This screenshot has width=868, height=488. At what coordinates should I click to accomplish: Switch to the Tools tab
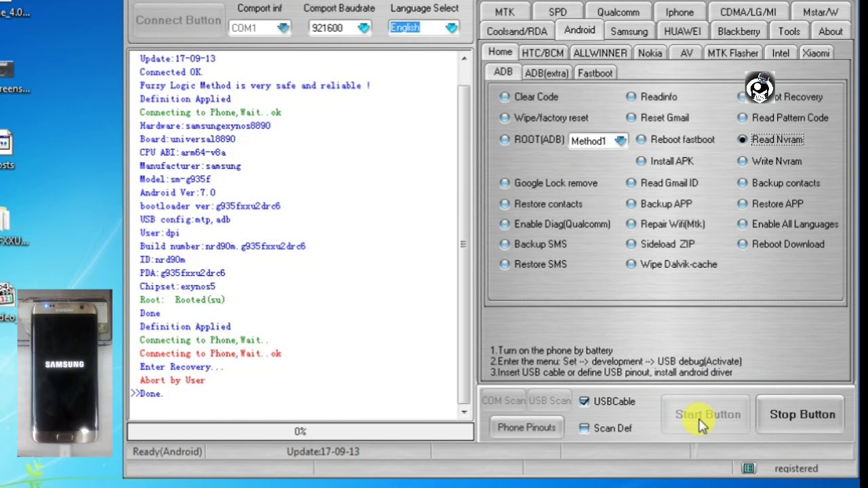(x=789, y=31)
